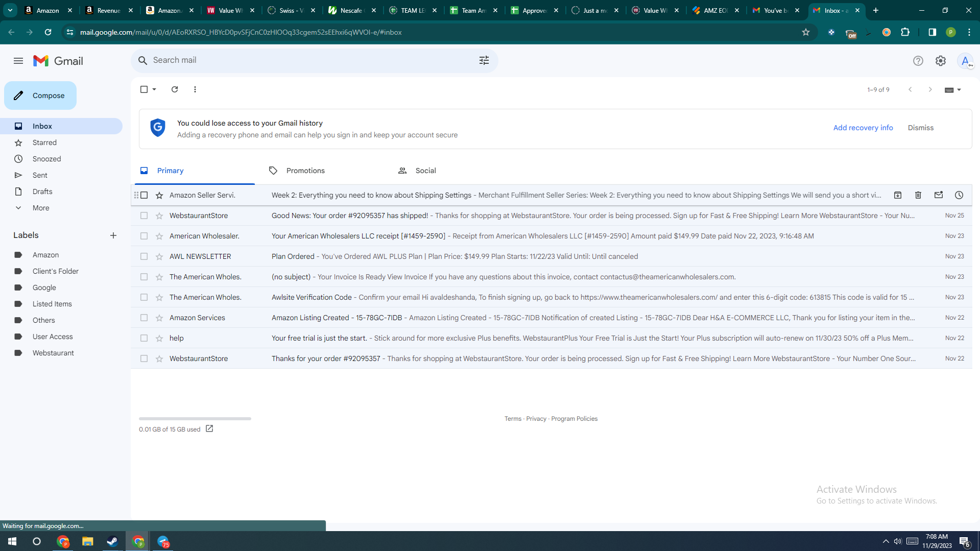This screenshot has width=980, height=551.
Task: Refresh the inbox mail list
Action: pyautogui.click(x=175, y=89)
